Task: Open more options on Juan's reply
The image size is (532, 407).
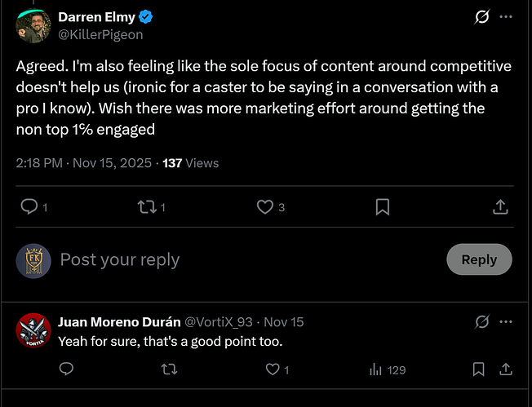Action: 506,321
